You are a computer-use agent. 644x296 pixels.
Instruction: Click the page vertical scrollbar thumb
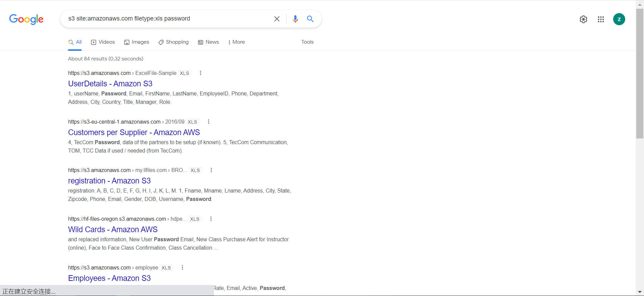coord(640,73)
